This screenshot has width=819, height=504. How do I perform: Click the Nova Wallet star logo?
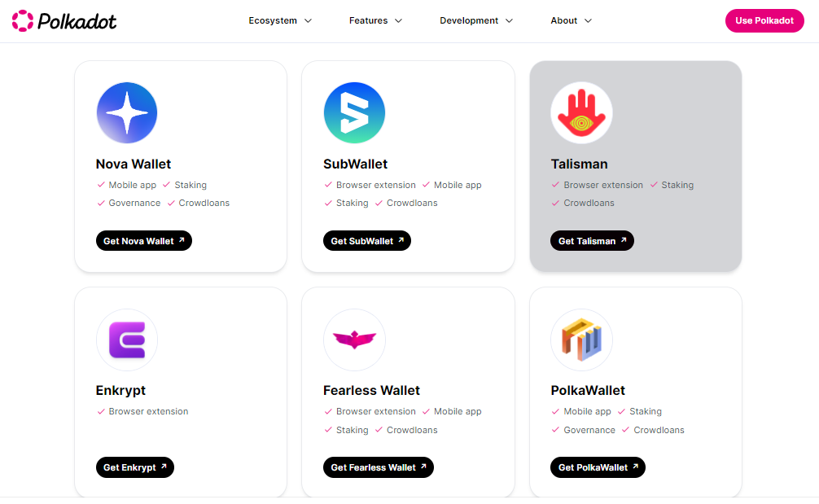[127, 113]
